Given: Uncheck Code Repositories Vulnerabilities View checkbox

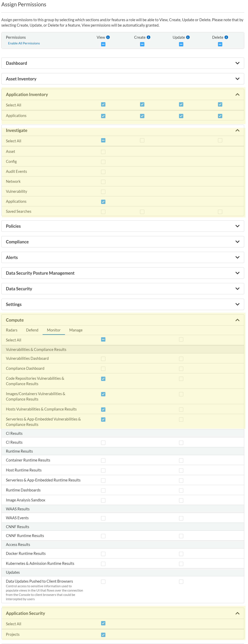Looking at the screenshot, I should (x=103, y=379).
